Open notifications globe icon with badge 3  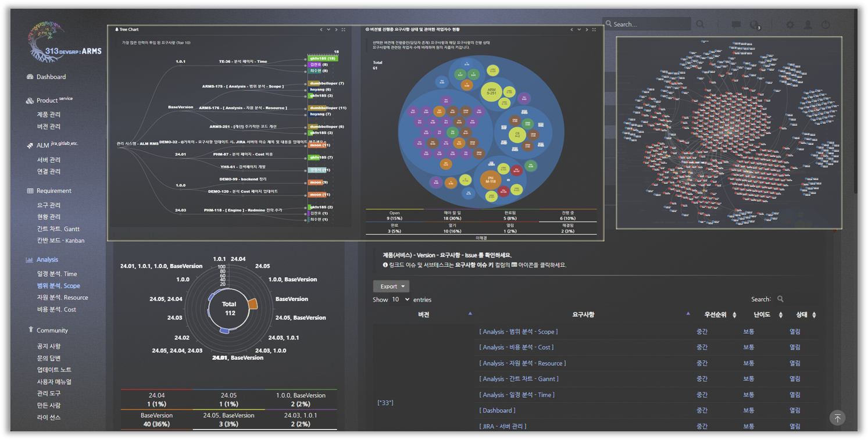[755, 25]
